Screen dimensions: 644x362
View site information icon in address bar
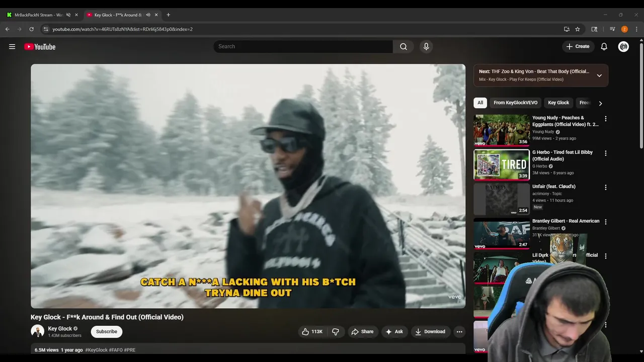pos(45,29)
